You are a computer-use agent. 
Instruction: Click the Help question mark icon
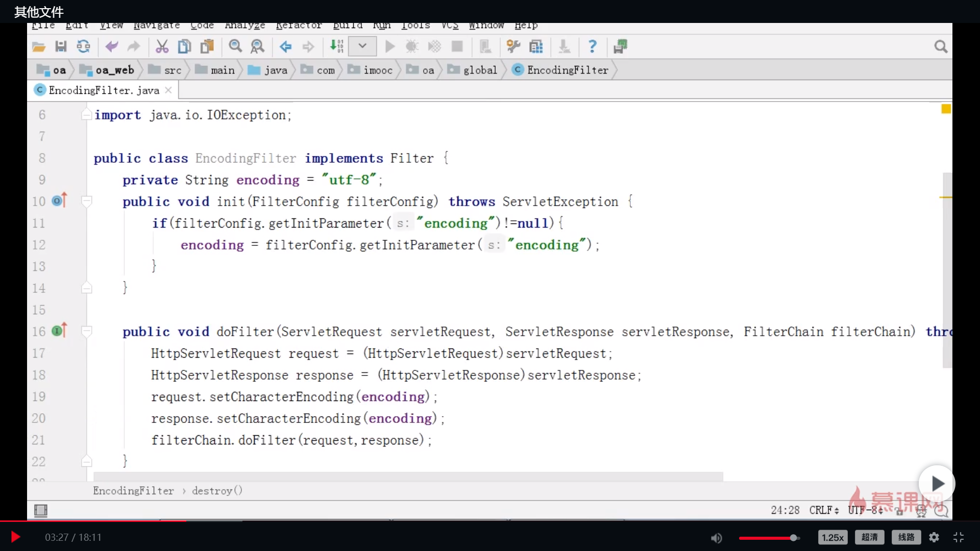click(x=593, y=47)
